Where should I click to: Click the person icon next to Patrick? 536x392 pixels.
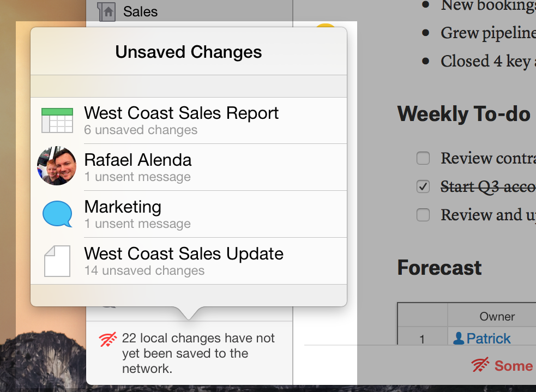[x=459, y=339]
